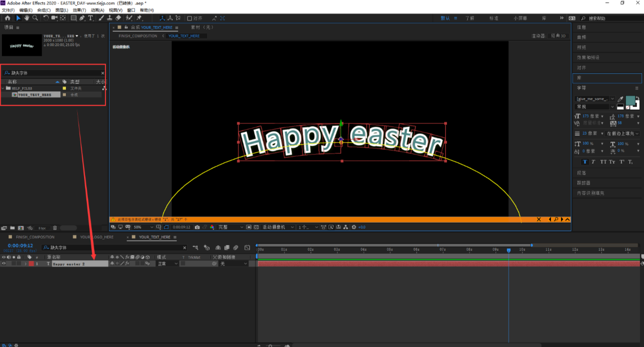This screenshot has height=347, width=644.
Task: Select the Rotation tool
Action: coord(46,18)
